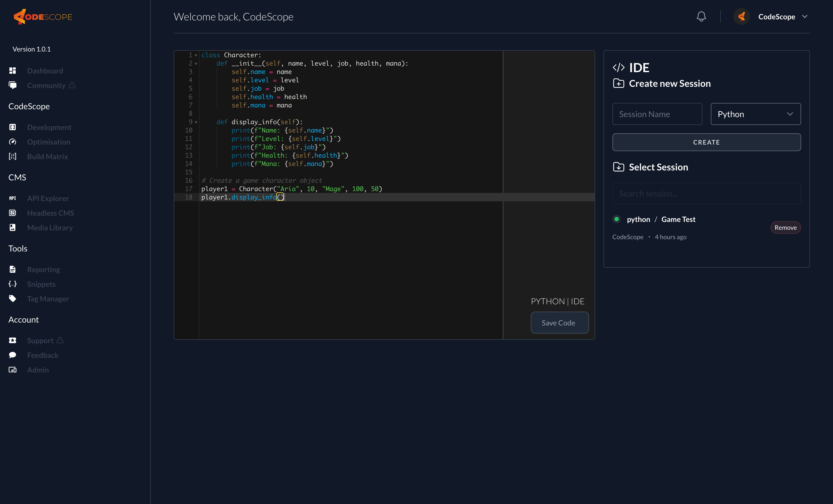Screen dimensions: 833x504
Task: Open the notifications bell
Action: coord(701,16)
